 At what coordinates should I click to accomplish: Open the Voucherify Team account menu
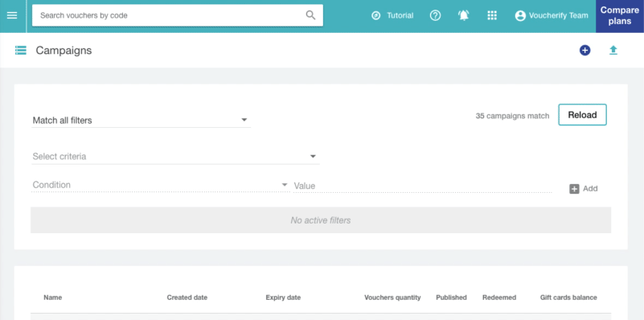552,15
